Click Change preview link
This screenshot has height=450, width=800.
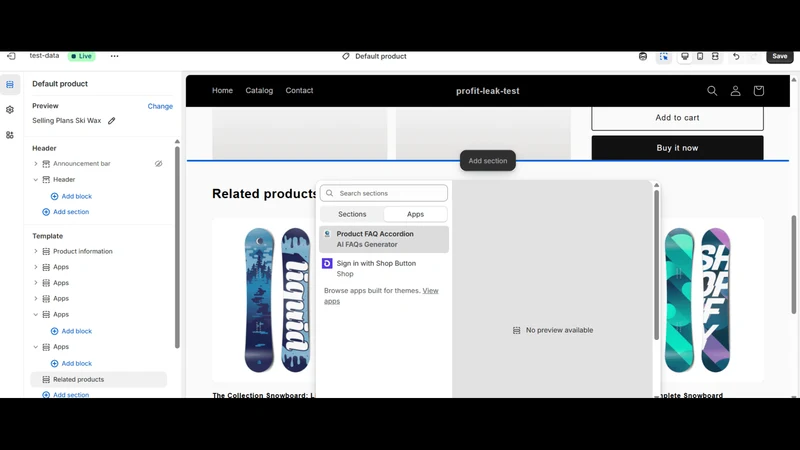pyautogui.click(x=160, y=106)
